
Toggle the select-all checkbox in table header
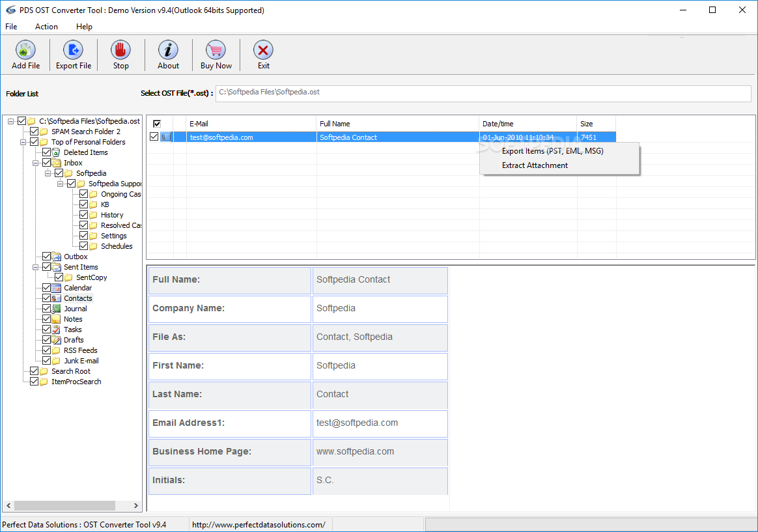tap(157, 124)
